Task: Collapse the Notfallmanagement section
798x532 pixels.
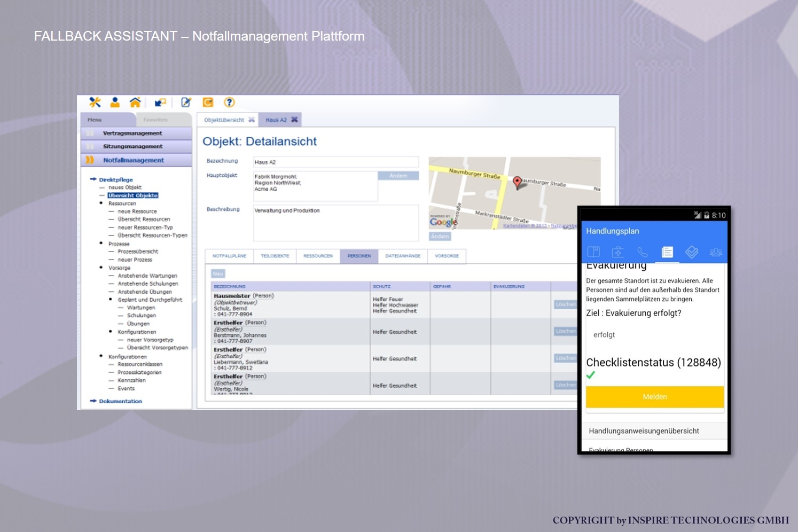Action: (x=134, y=160)
